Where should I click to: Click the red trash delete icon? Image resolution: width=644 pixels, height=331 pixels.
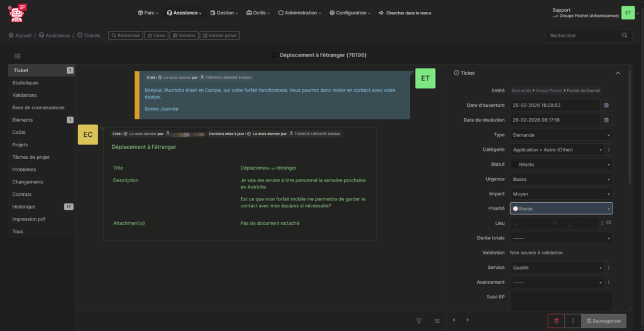556,321
